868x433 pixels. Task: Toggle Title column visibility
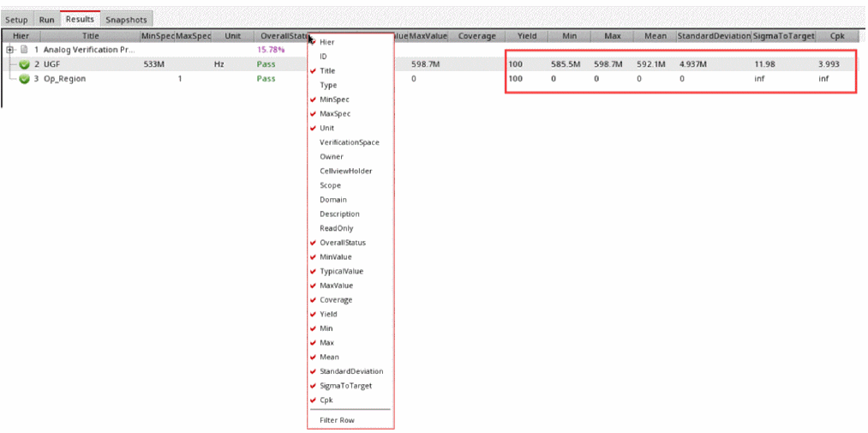tap(350, 71)
